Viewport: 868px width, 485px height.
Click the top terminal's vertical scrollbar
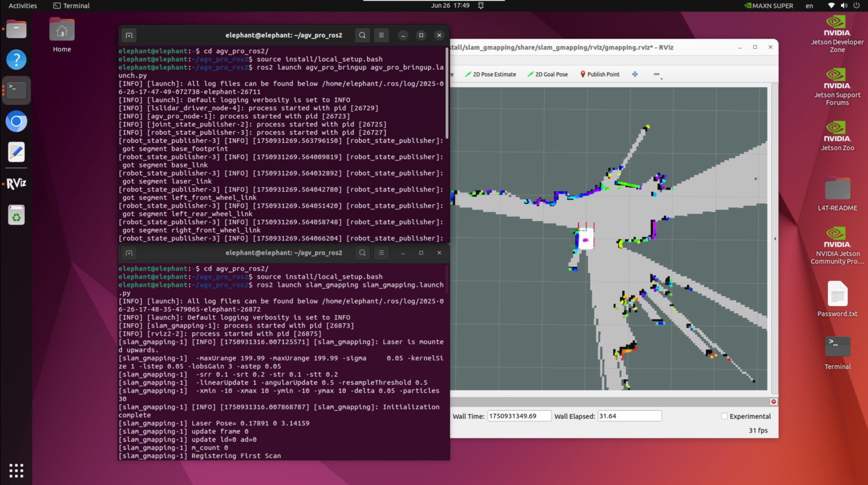pos(447,93)
